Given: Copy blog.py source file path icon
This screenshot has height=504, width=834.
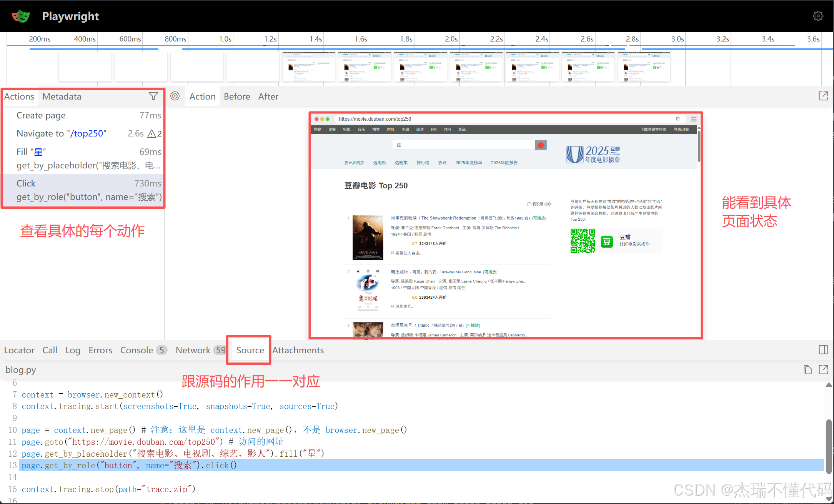Looking at the screenshot, I should coord(807,370).
